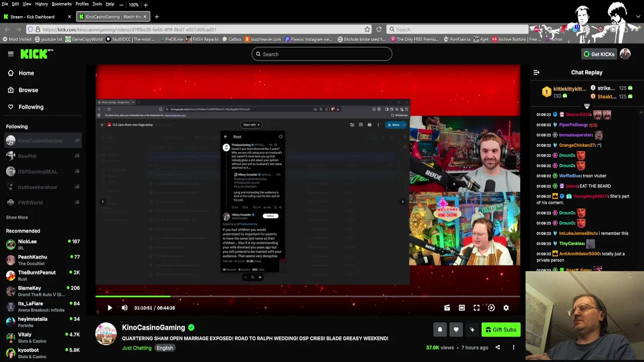Open Vitaly recommended channel
644x362 pixels.
click(x=43, y=337)
